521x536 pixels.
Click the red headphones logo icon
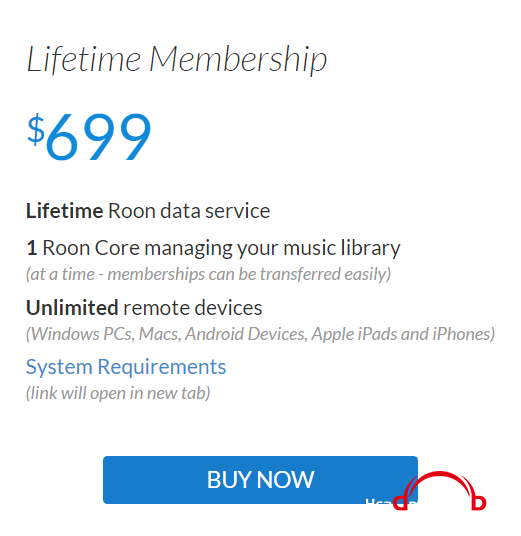440,491
